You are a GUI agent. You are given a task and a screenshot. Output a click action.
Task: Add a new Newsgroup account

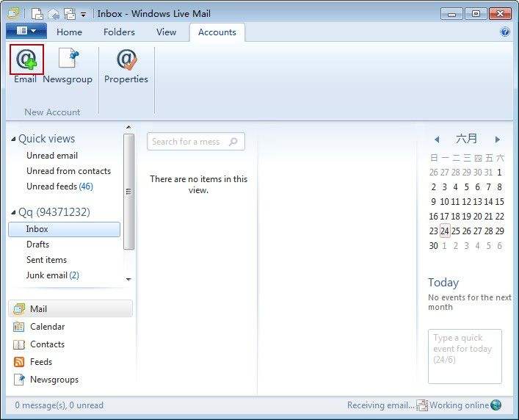68,65
